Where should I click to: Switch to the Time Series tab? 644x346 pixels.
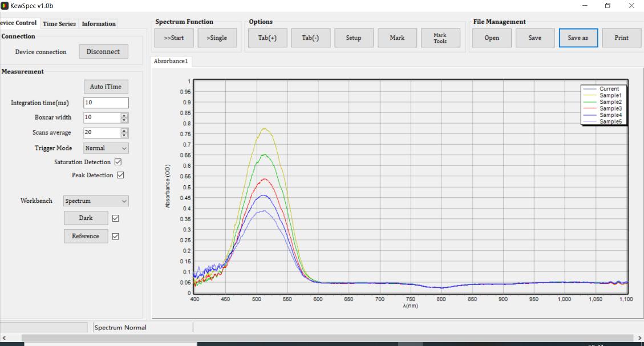pos(59,24)
